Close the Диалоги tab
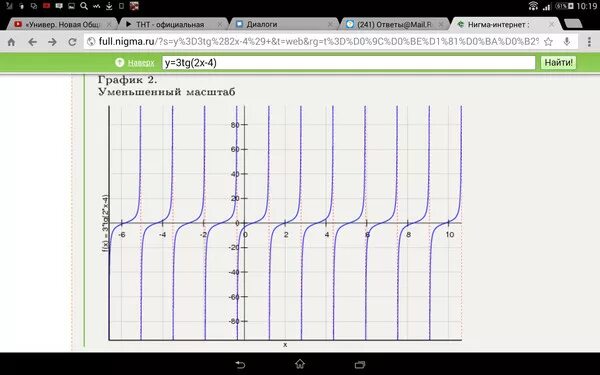Image resolution: width=600 pixels, height=375 pixels. tap(330, 24)
